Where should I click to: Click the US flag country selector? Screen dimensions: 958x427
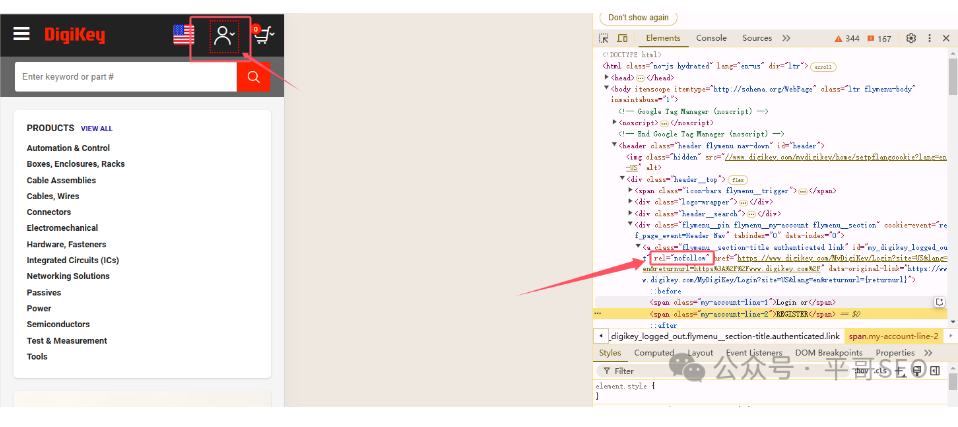[x=183, y=35]
